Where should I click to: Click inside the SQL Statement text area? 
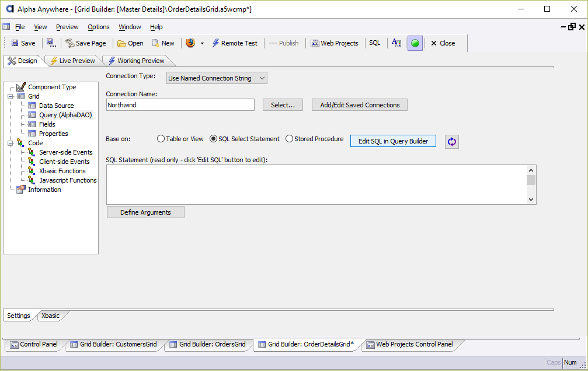316,185
